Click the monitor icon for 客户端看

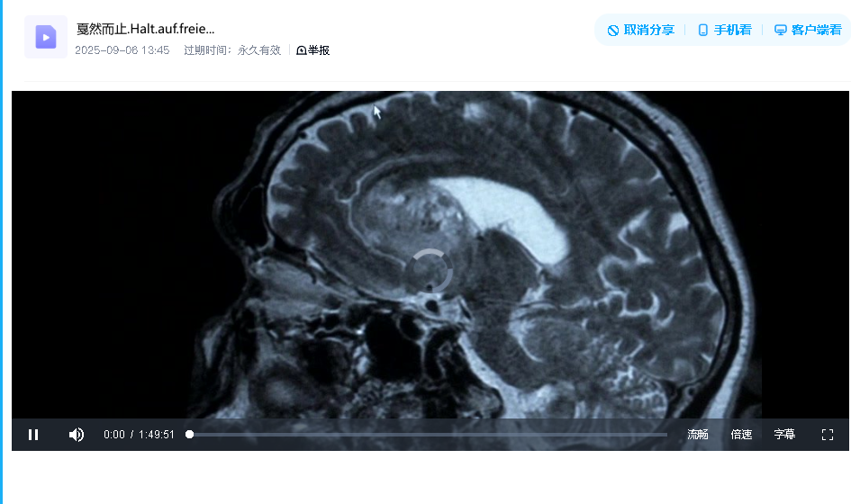click(x=781, y=31)
